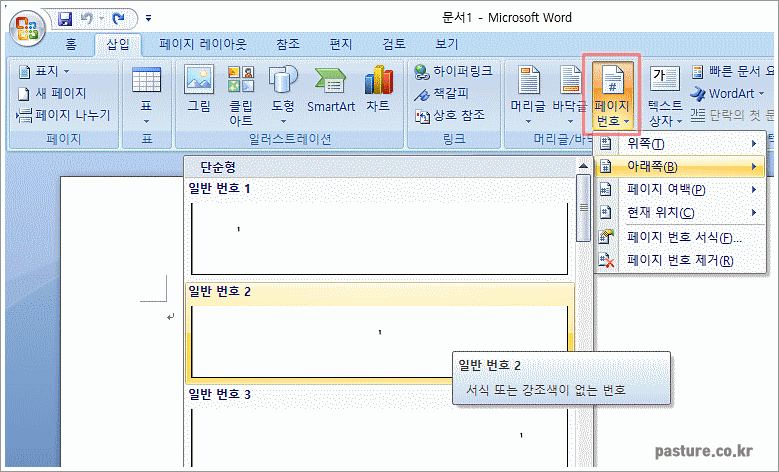Choose 현재 위치(C) current position

(x=680, y=213)
